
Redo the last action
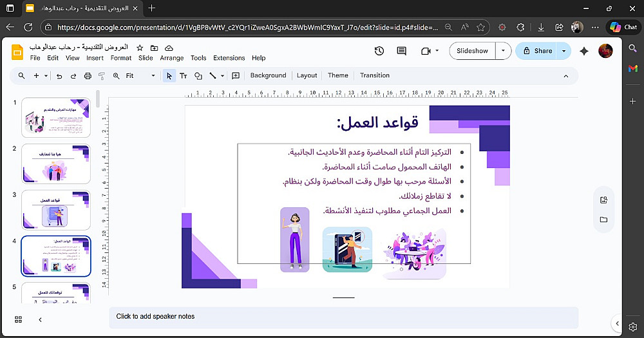coord(73,76)
